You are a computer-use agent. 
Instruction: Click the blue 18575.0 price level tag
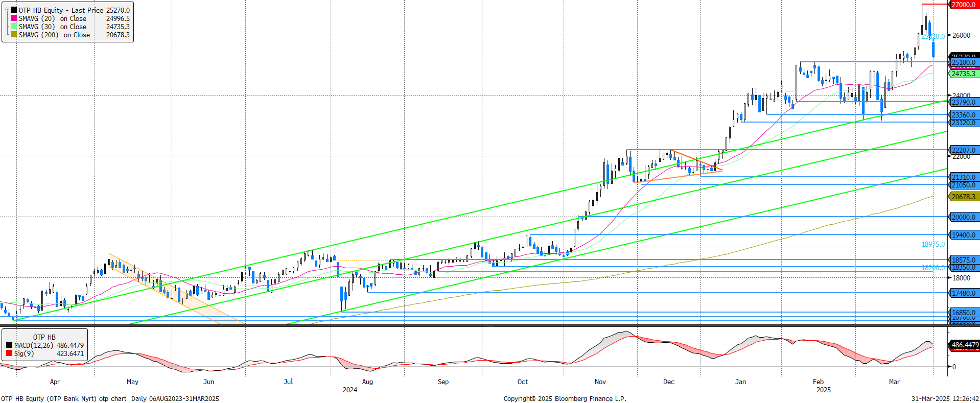coord(964,260)
